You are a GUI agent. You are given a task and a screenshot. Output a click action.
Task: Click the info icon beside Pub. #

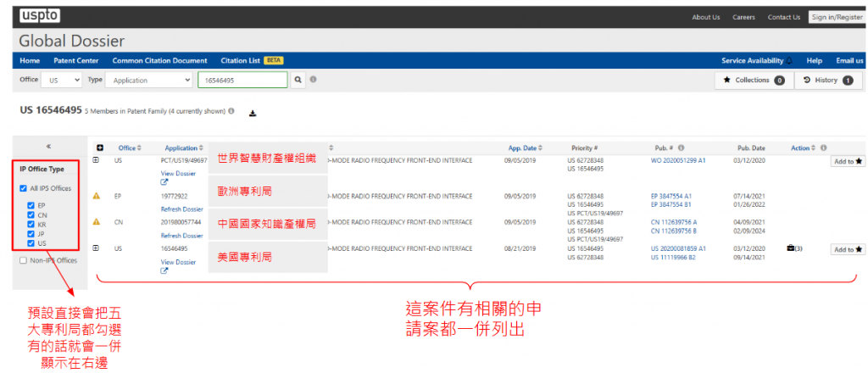[681, 148]
